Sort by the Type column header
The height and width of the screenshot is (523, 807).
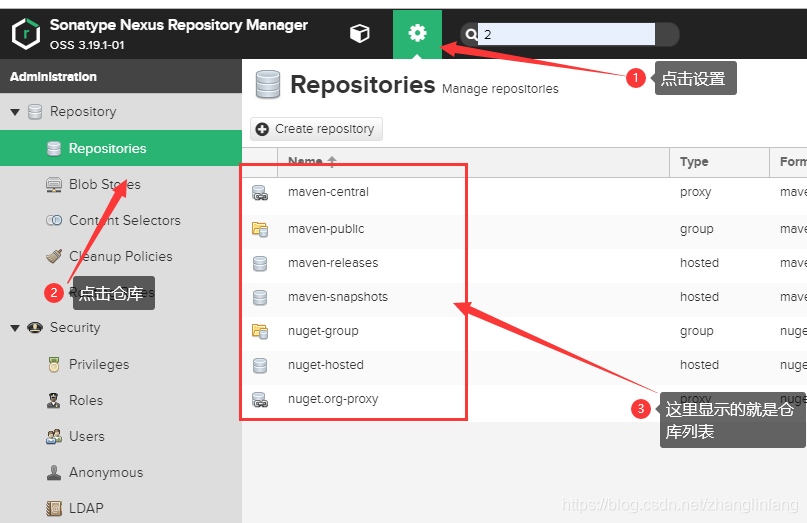[719, 162]
